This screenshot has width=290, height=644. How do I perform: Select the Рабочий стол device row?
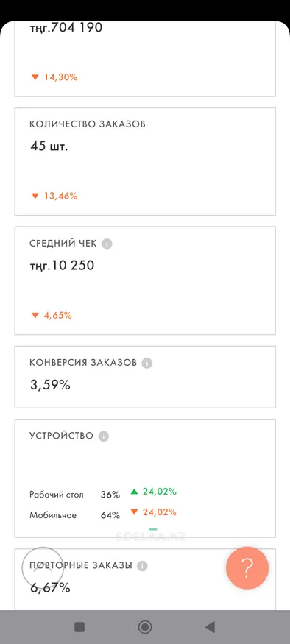(103, 494)
